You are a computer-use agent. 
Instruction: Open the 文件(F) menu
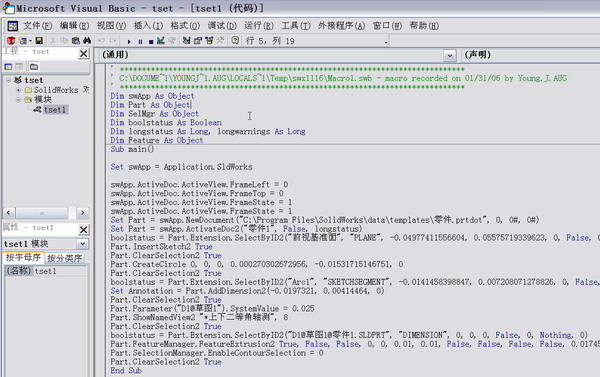point(37,26)
